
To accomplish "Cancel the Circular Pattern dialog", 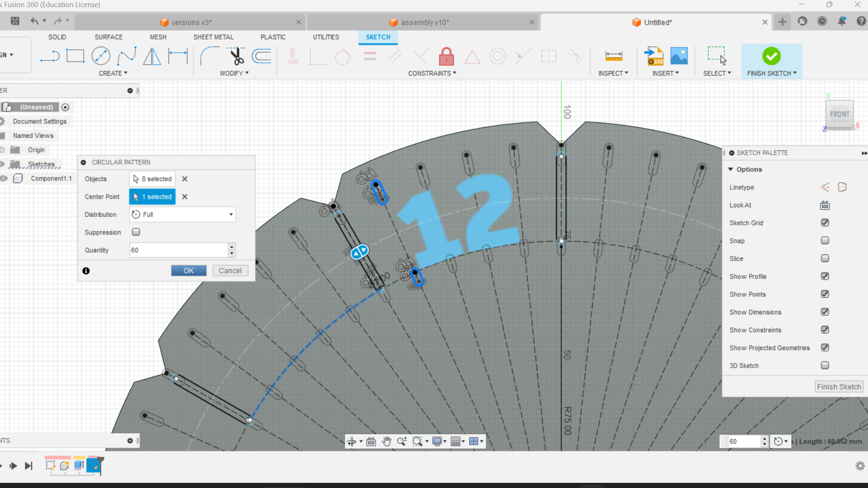I will (230, 271).
